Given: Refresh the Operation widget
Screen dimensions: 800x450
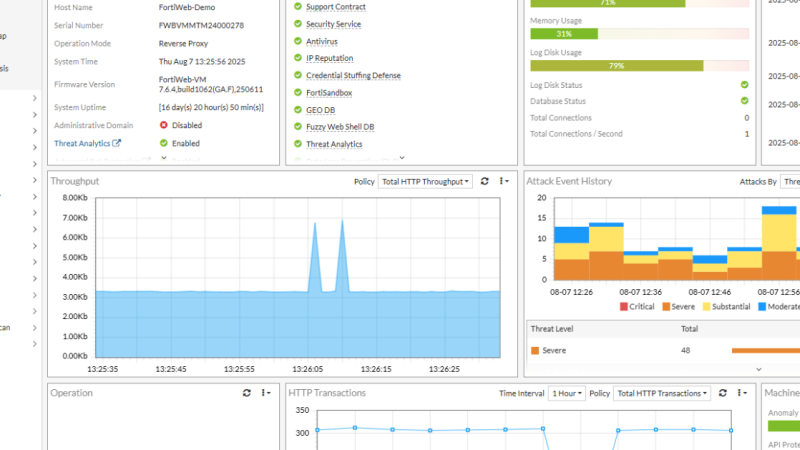Looking at the screenshot, I should coord(247,393).
